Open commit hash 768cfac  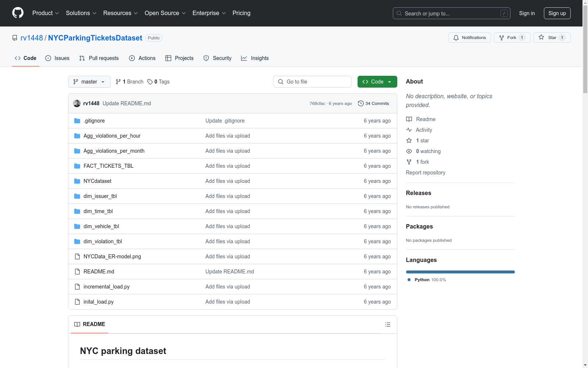click(x=317, y=103)
